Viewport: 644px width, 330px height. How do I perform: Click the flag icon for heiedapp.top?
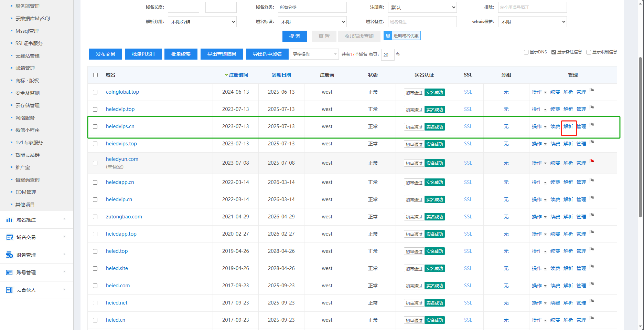(x=592, y=232)
